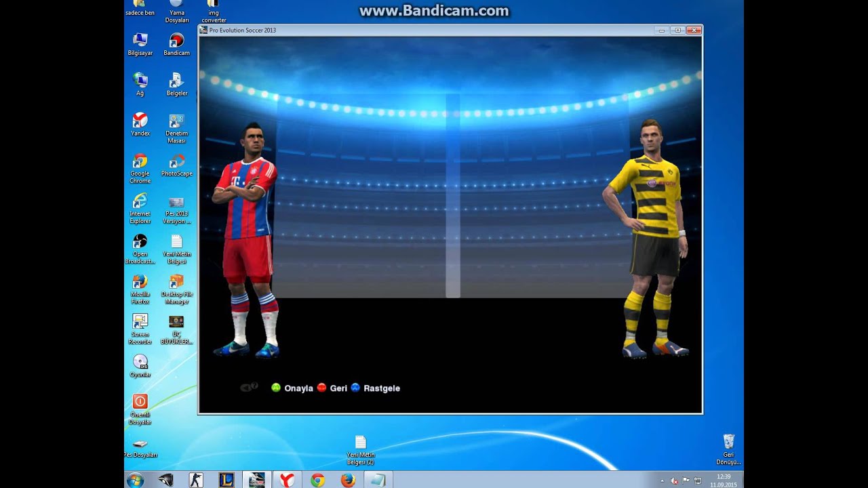Image resolution: width=868 pixels, height=488 pixels.
Task: Open the ÜÇ BÜYÜKLER desktop icon
Action: point(177,329)
